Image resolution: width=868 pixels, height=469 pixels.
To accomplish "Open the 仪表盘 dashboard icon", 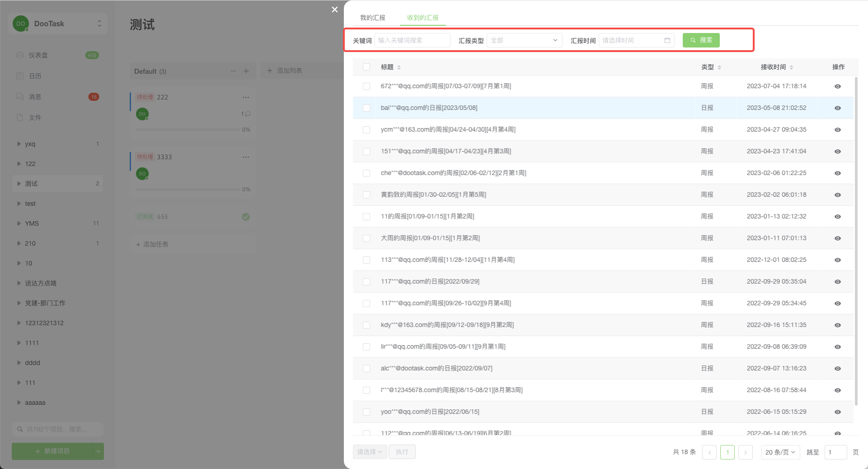I will (19, 55).
